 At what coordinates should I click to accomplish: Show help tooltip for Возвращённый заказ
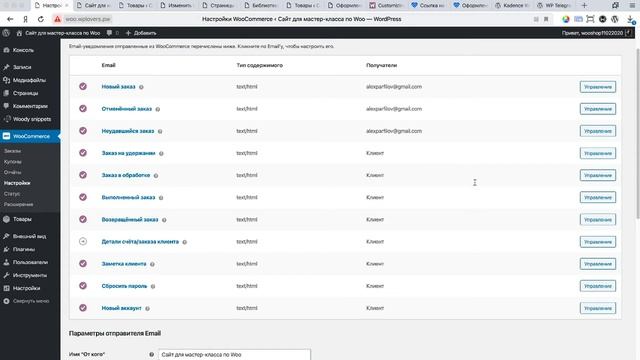point(164,220)
